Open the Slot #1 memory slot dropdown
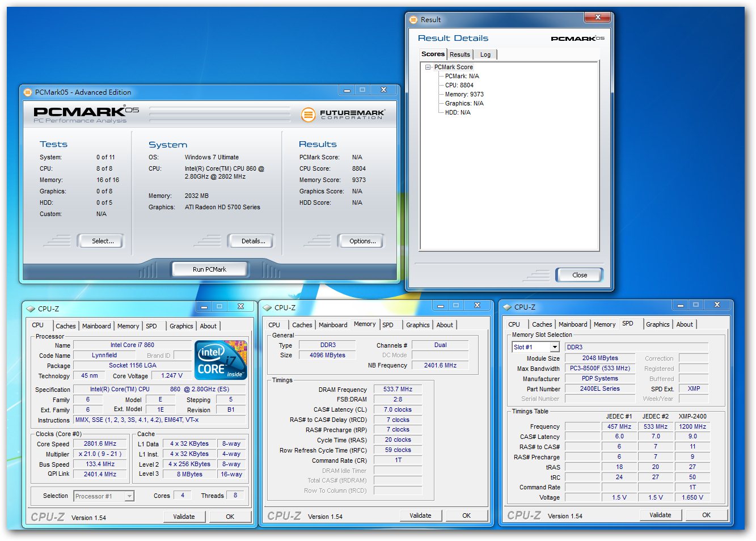Screen dimensions: 756x541 pos(555,347)
